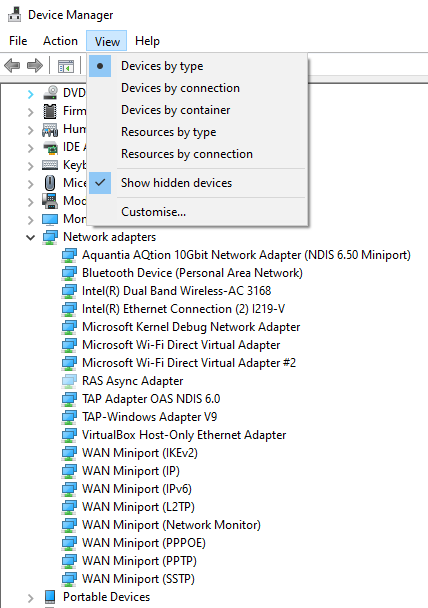Choose Devices by container view
The width and height of the screenshot is (428, 608).
[198, 110]
